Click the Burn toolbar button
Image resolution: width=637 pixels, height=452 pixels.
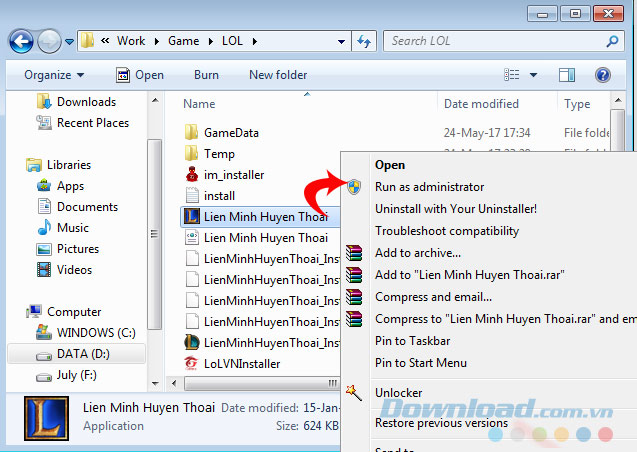[206, 75]
